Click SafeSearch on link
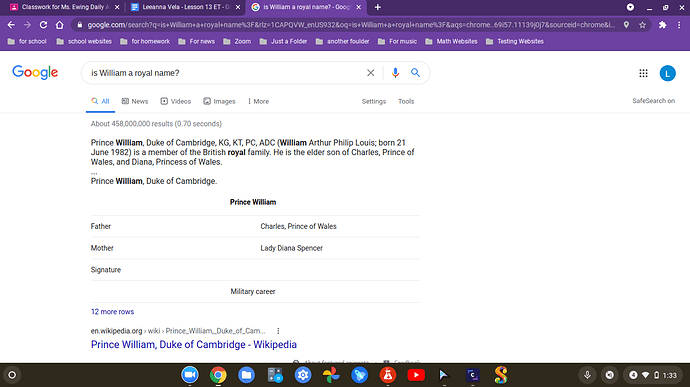This screenshot has height=387, width=690. [653, 101]
